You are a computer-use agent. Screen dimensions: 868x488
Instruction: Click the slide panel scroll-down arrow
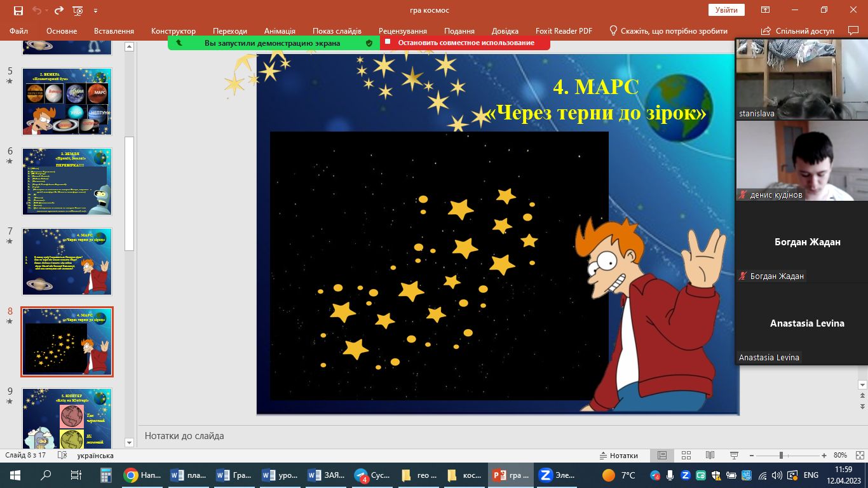(x=129, y=442)
